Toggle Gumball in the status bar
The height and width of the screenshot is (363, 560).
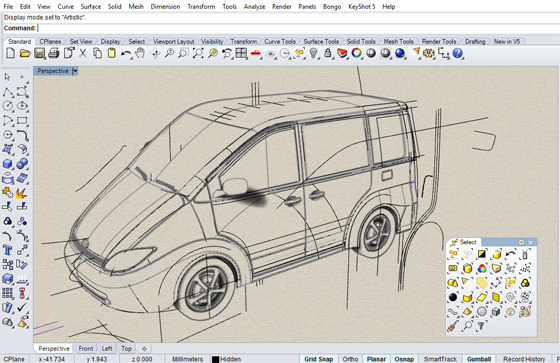point(479,359)
